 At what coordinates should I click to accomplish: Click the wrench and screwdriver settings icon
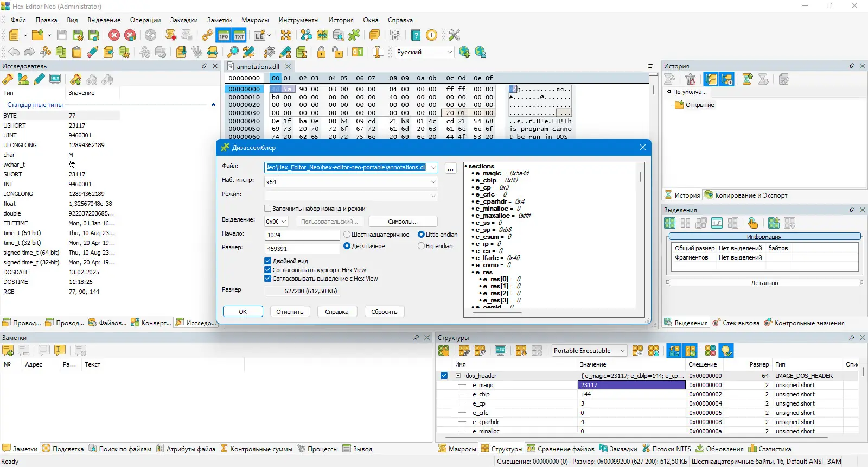point(454,35)
